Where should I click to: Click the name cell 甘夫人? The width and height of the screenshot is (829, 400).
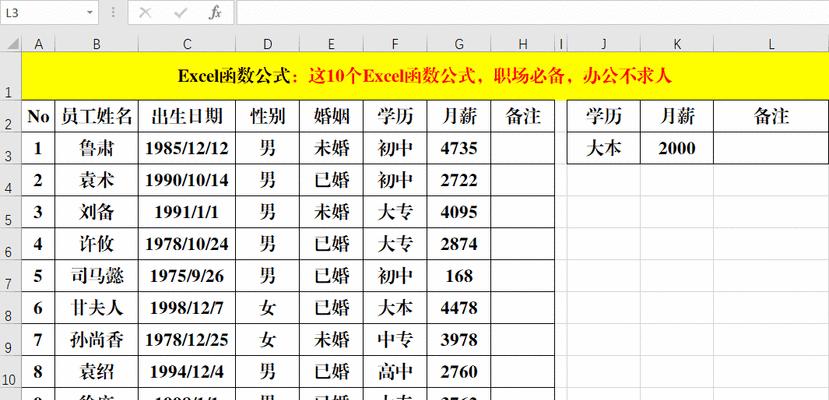tap(96, 308)
